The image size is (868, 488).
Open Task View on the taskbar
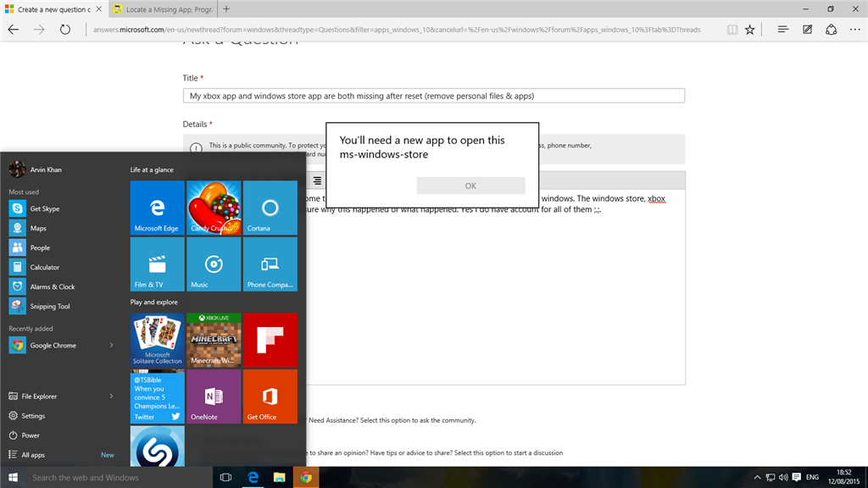225,478
